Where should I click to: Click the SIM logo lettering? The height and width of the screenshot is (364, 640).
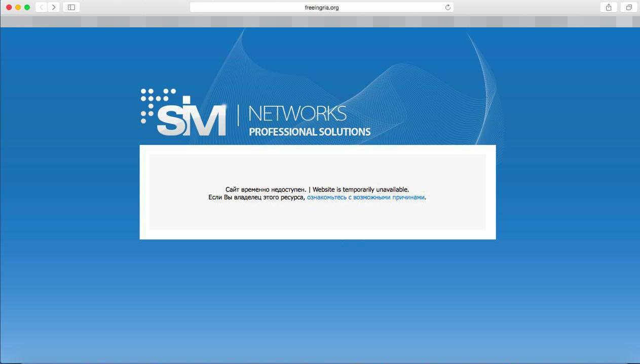point(191,119)
